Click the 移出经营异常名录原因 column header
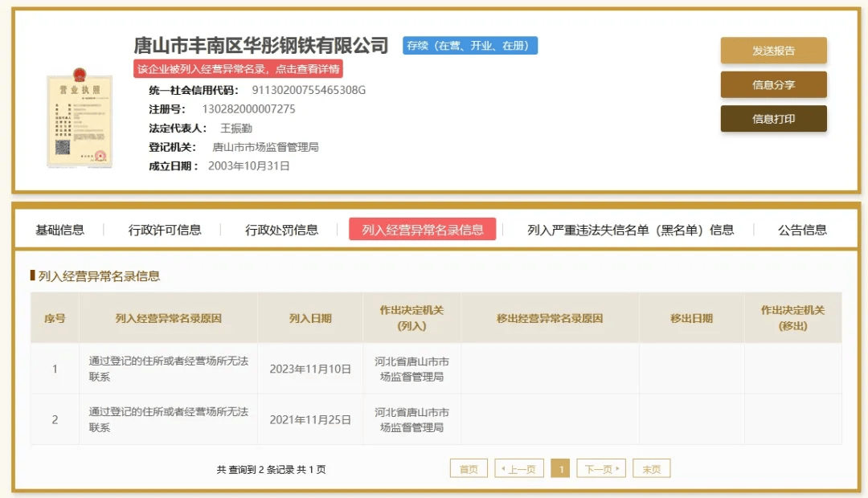Image resolution: width=868 pixels, height=498 pixels. click(550, 318)
